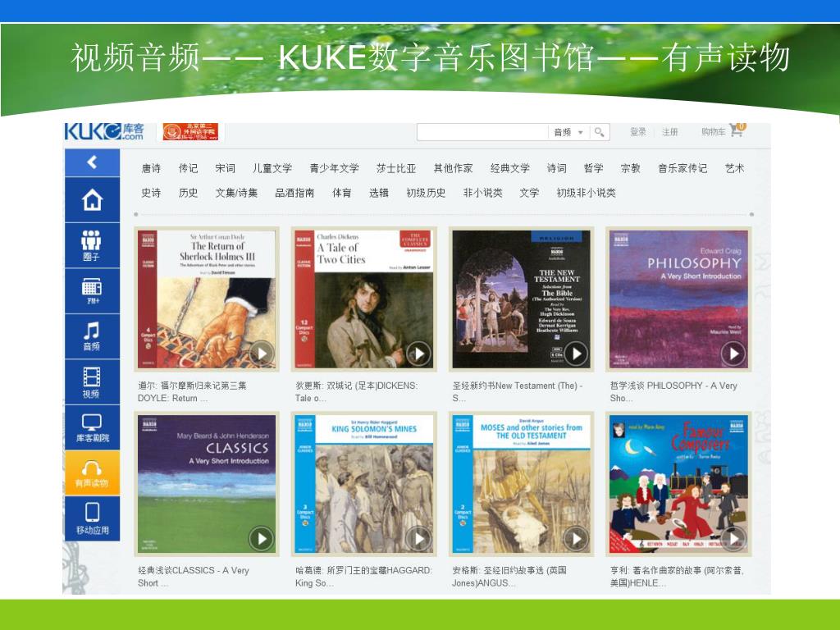Click the 登录 login link
The height and width of the screenshot is (630, 840).
(638, 132)
